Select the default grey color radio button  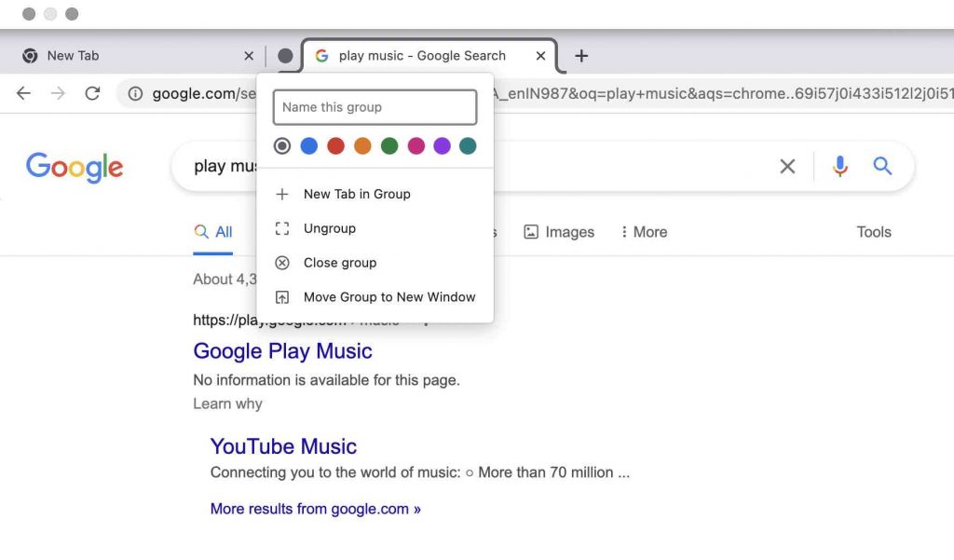[282, 146]
